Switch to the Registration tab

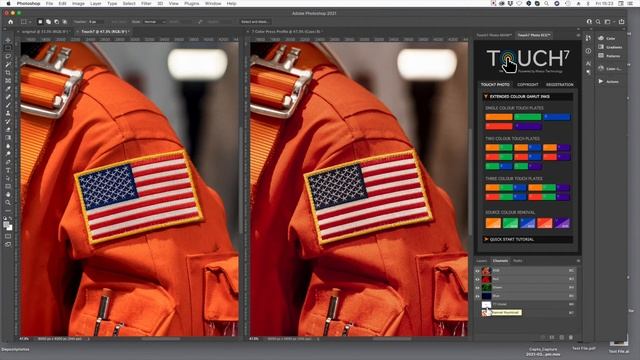click(560, 84)
